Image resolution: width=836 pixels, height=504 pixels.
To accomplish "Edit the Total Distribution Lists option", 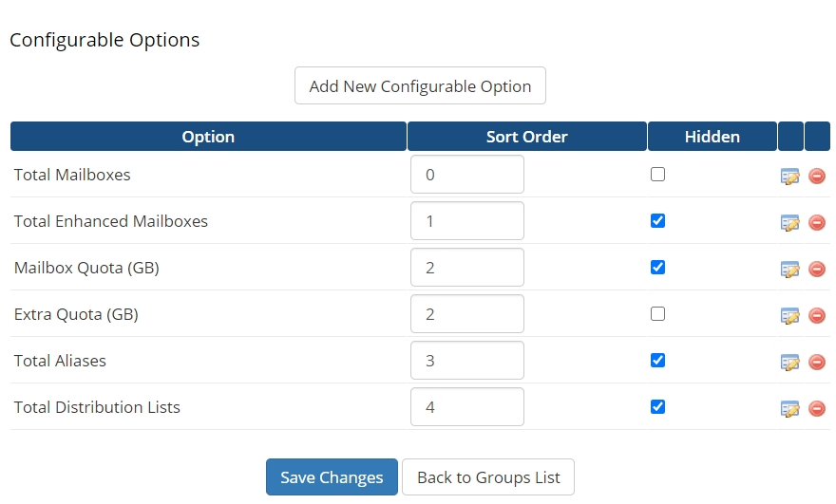I will click(x=789, y=409).
